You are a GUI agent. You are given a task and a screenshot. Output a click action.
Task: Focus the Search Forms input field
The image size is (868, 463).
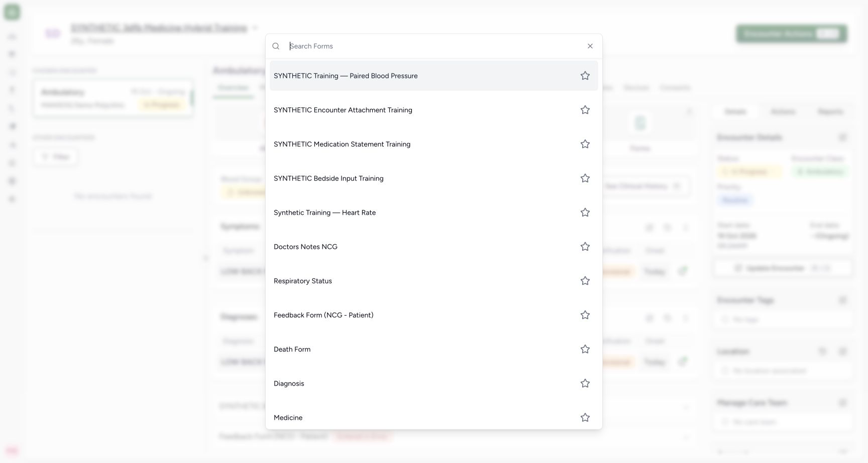435,46
